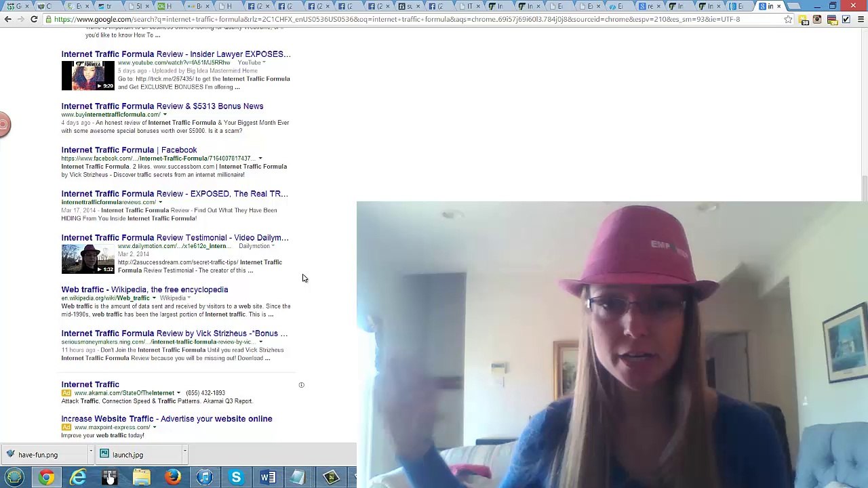Image resolution: width=868 pixels, height=488 pixels.
Task: Open dropdown arrow beside the Dailymotion source label
Action: 273,246
